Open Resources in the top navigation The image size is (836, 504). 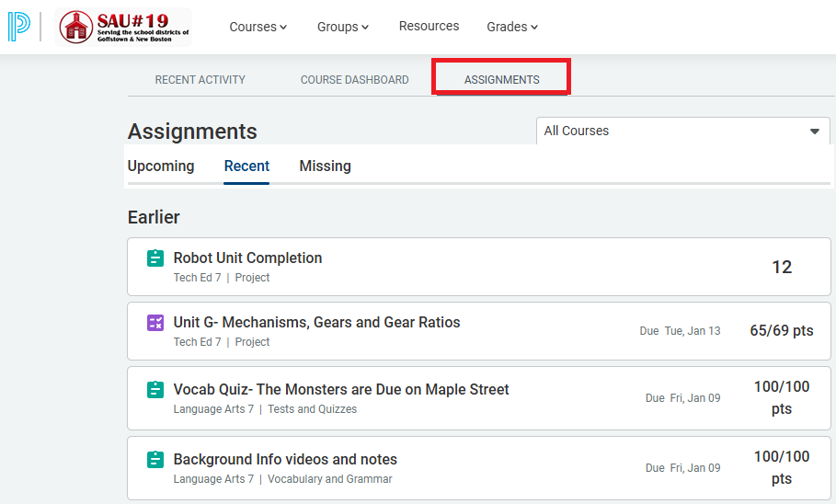click(429, 26)
